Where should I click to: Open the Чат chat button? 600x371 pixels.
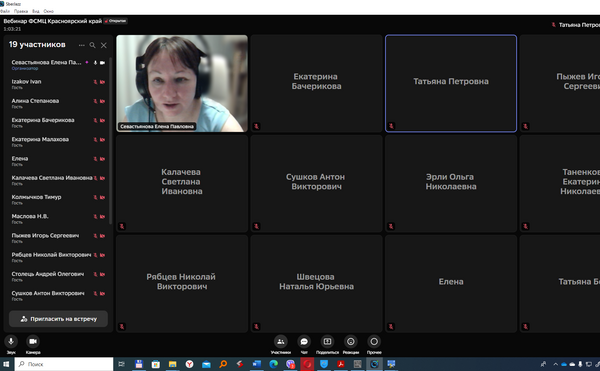(304, 341)
